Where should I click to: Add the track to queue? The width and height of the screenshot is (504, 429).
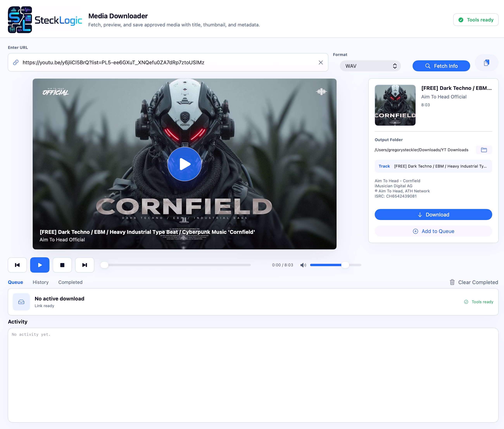coord(433,231)
